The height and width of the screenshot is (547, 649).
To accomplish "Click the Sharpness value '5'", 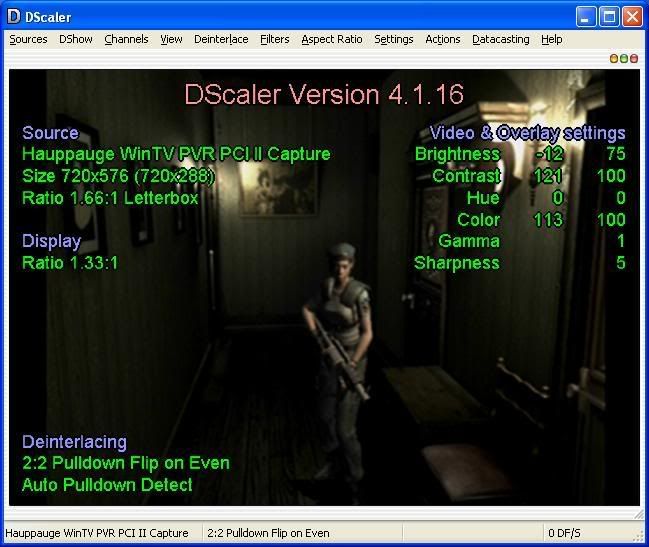I will tap(620, 263).
